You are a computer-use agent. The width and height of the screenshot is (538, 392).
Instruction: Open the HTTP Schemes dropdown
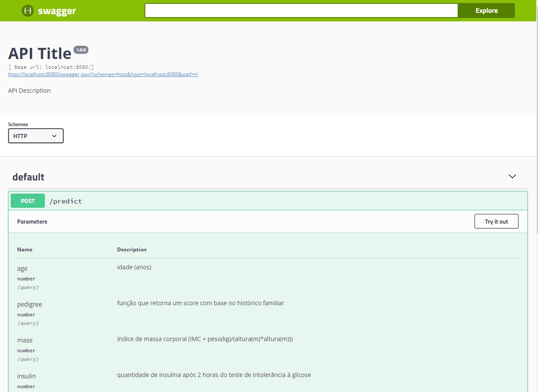36,136
